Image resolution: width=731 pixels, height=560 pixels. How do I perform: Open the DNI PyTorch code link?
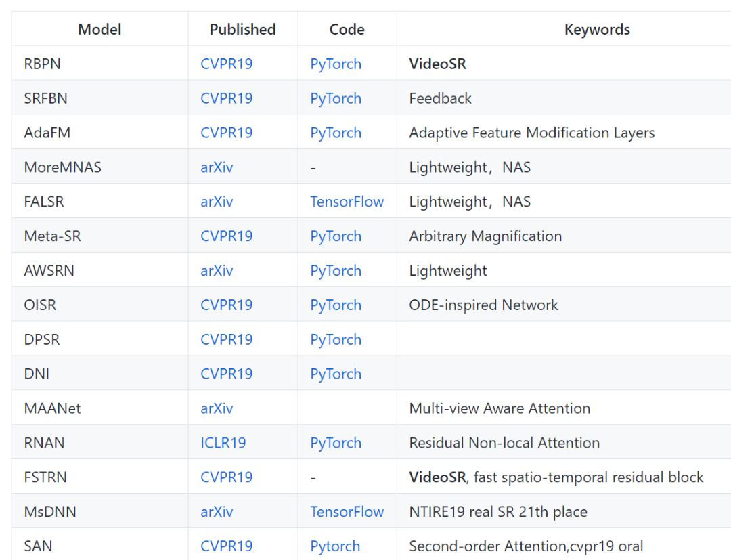tap(336, 374)
